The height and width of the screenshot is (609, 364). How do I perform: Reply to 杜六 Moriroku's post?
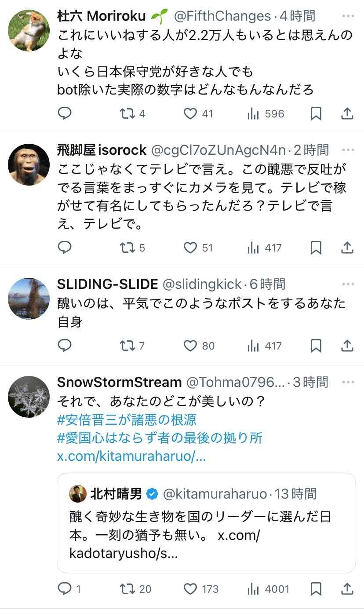(65, 114)
